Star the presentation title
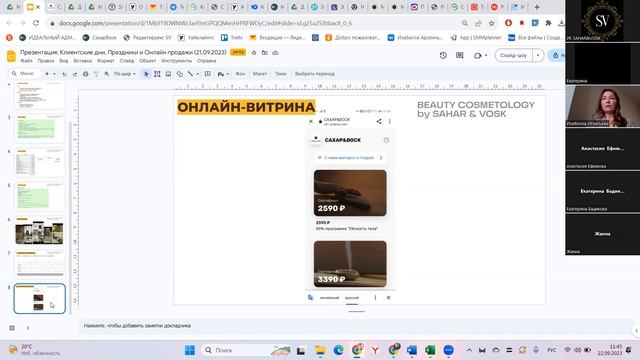Screen dimensions: 640x360 (254, 53)
